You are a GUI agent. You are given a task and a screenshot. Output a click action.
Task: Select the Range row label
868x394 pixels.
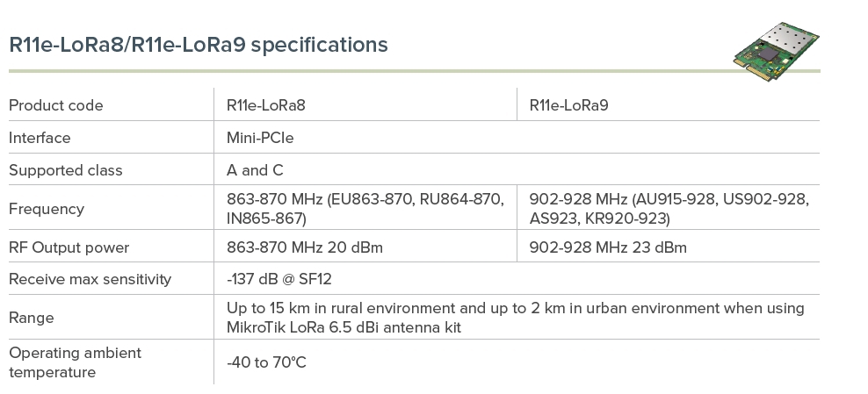pyautogui.click(x=32, y=318)
